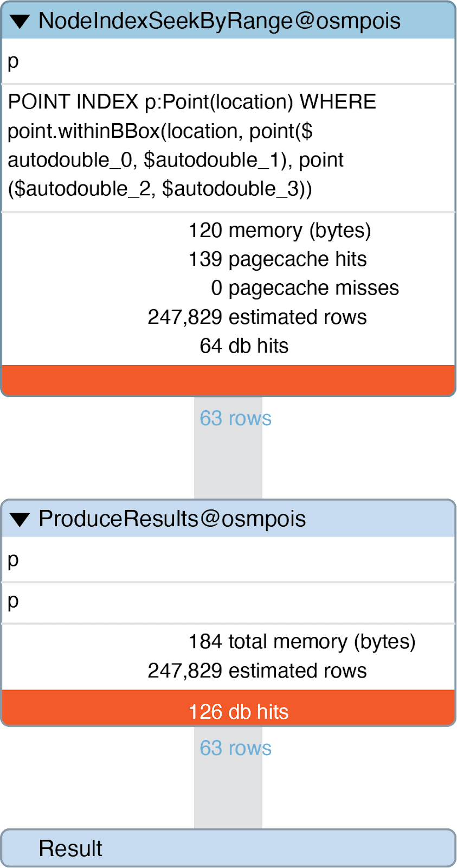Click the 120 memory (bytes) statistic
Screen dimensions: 457x868
click(279, 231)
